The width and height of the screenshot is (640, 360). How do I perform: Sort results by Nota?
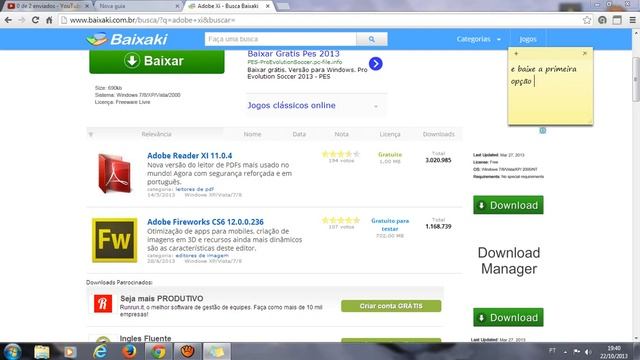(342, 134)
